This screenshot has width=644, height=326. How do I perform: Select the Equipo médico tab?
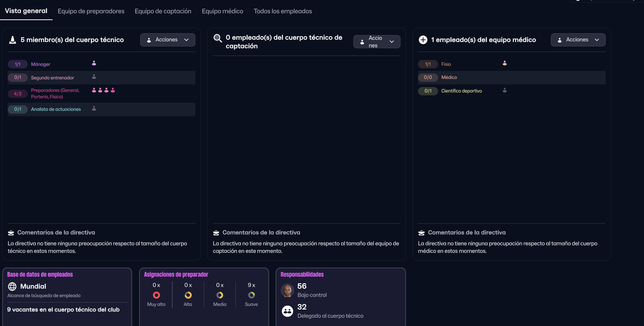[222, 11]
